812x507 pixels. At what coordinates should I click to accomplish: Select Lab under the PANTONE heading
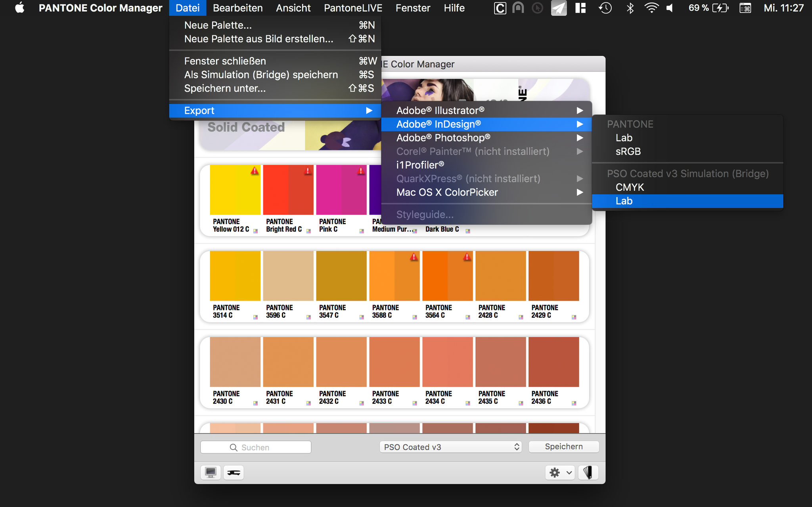coord(688,138)
